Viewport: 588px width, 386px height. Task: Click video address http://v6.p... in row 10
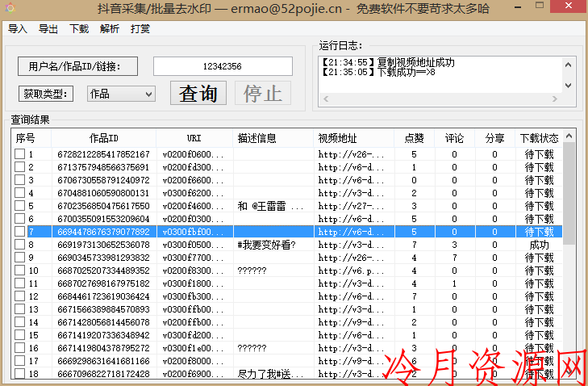point(351,271)
